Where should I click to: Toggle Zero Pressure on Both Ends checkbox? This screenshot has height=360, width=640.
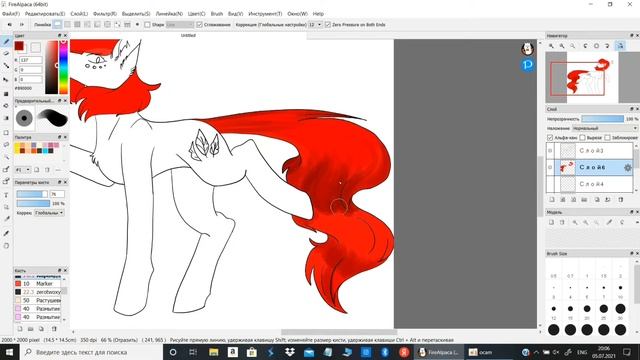[x=327, y=25]
